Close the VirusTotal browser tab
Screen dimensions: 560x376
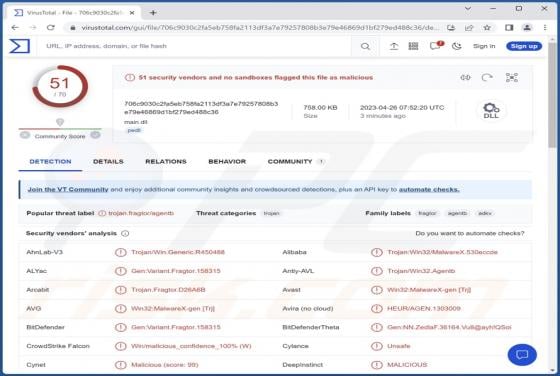coord(132,13)
